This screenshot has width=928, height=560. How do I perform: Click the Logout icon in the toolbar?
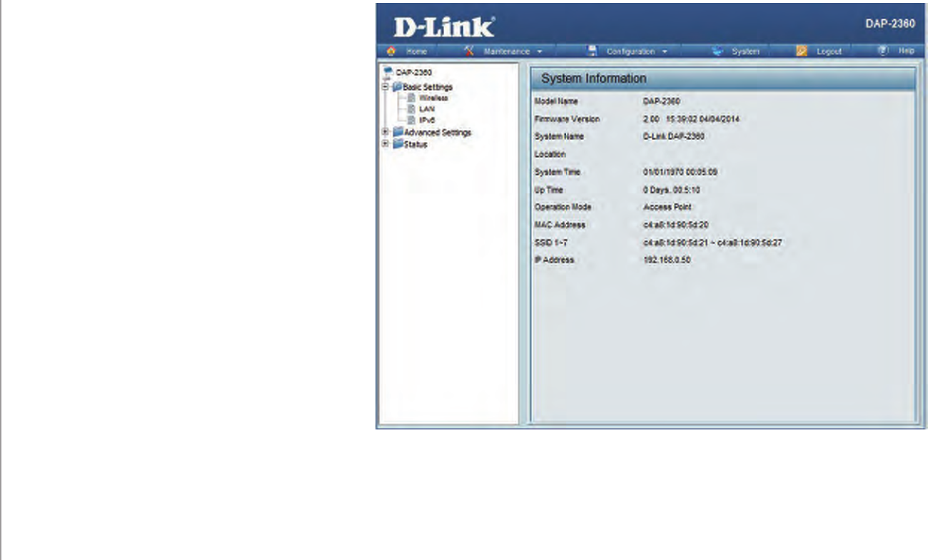801,51
